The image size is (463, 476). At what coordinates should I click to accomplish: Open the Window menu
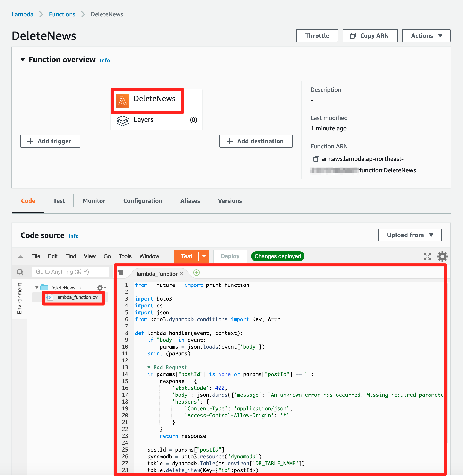click(x=149, y=256)
